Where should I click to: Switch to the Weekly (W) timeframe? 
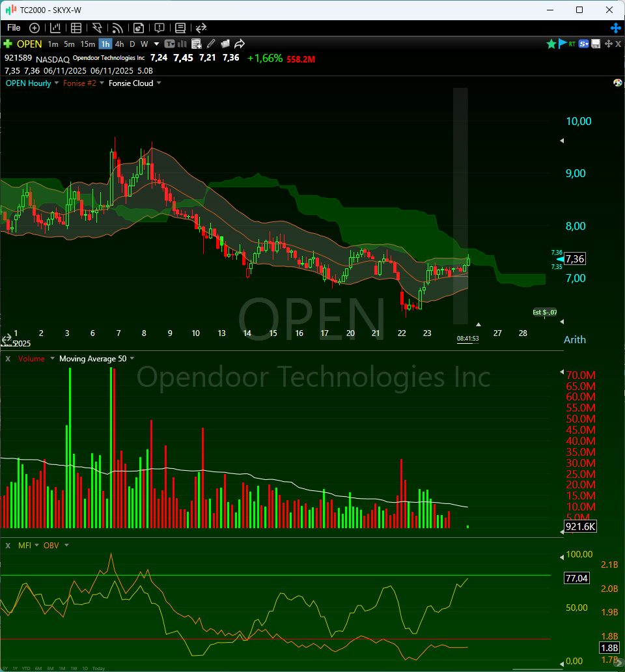[x=145, y=44]
